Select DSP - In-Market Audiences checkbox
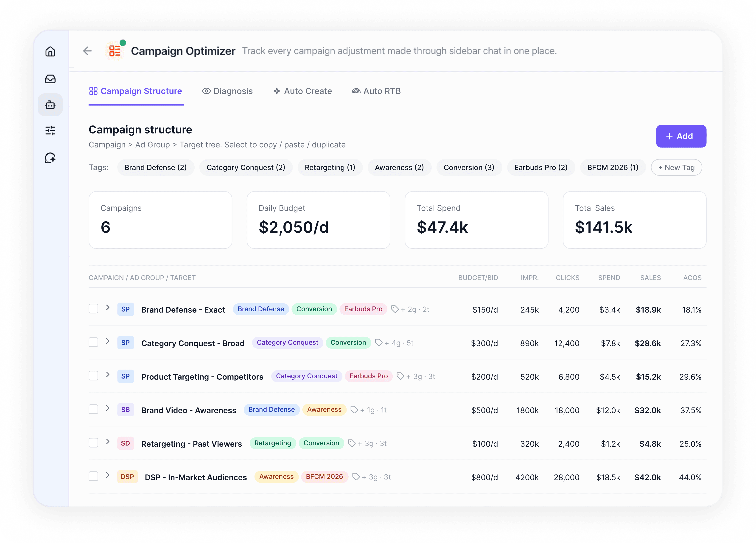756x543 pixels. point(93,476)
